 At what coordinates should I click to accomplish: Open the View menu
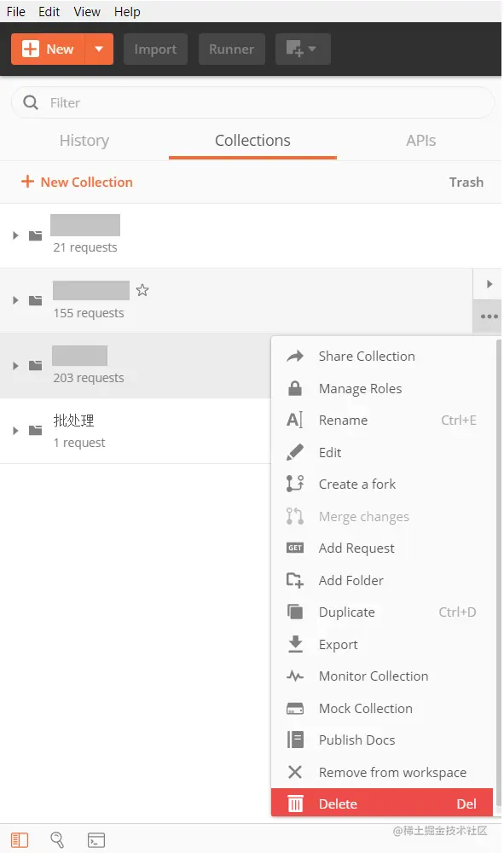click(x=87, y=11)
